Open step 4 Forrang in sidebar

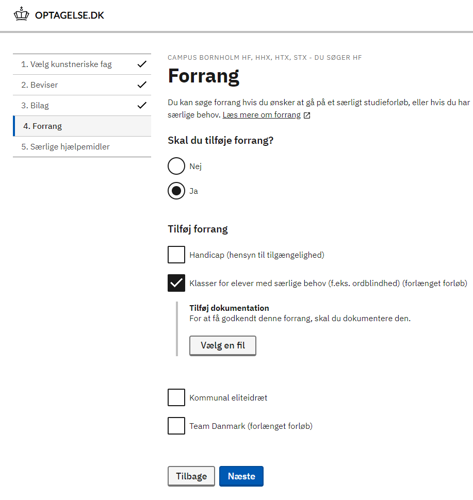(82, 126)
